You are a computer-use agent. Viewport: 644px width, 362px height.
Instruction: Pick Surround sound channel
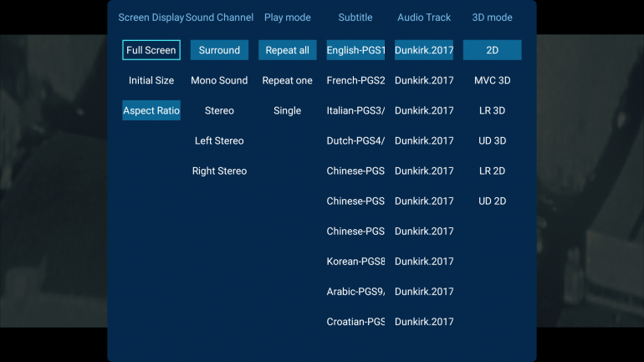[219, 50]
